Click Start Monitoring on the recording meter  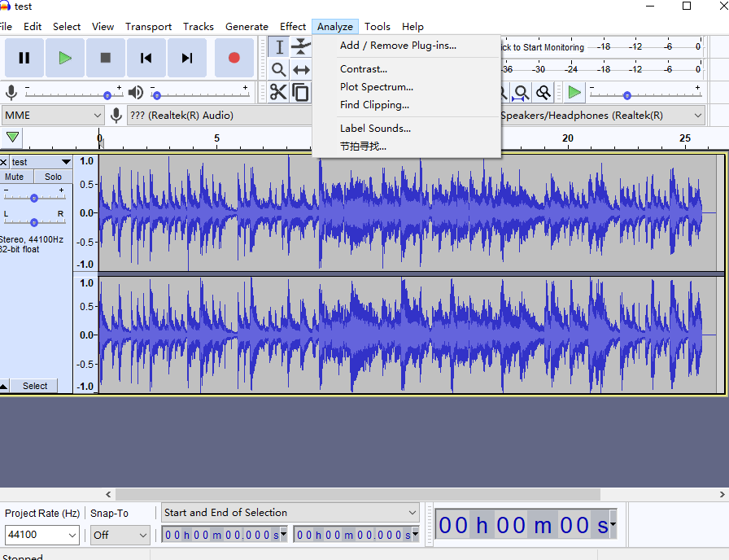pyautogui.click(x=543, y=47)
